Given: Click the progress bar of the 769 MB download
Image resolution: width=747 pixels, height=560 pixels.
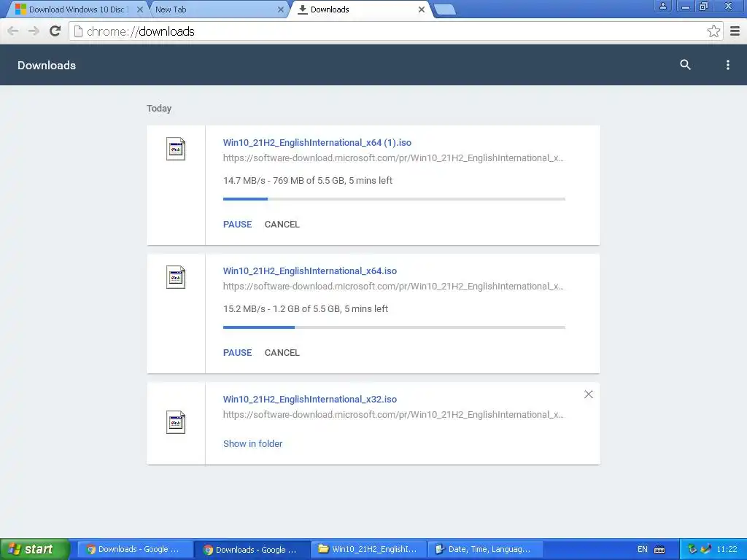Looking at the screenshot, I should [394, 199].
